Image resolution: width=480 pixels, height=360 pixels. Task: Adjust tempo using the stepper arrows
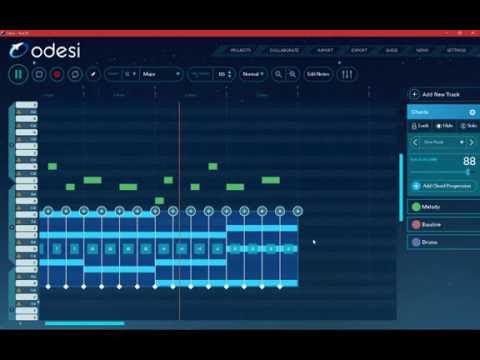[229, 74]
